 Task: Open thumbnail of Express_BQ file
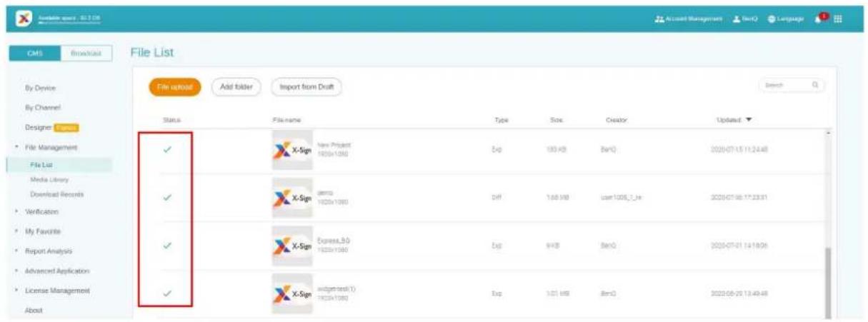tap(292, 246)
